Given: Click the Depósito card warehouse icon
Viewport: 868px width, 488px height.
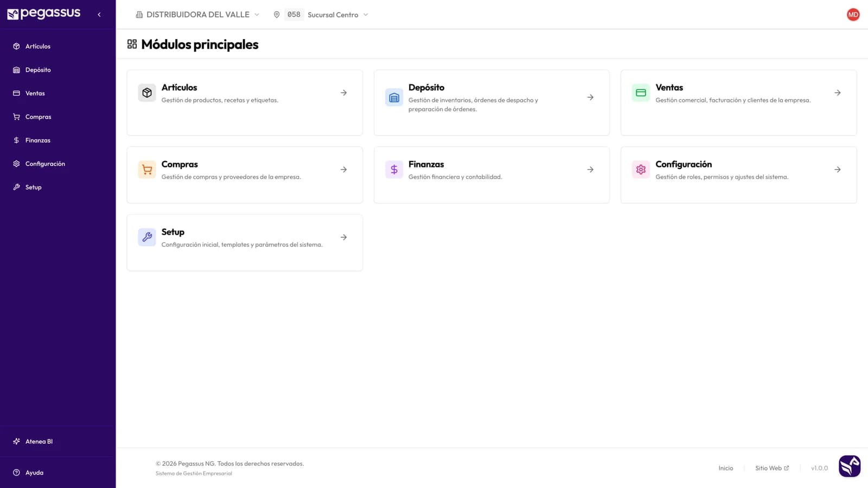Looking at the screenshot, I should click(x=394, y=97).
